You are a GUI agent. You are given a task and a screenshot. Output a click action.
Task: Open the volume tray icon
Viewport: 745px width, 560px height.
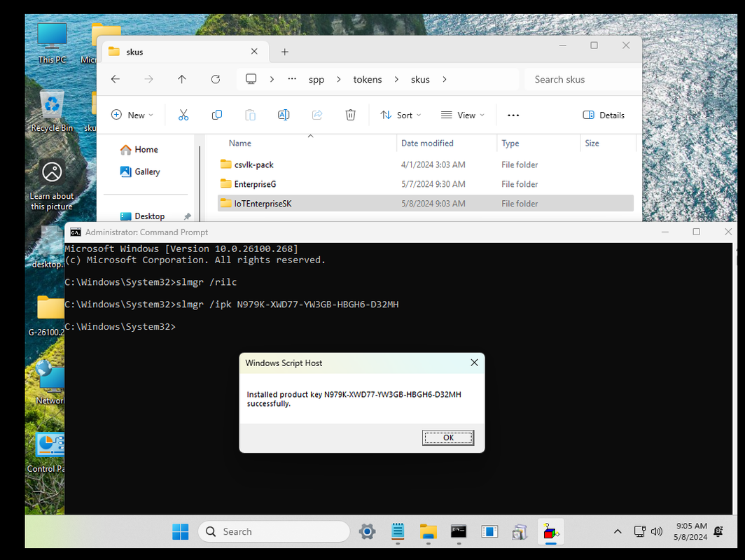coord(657,531)
